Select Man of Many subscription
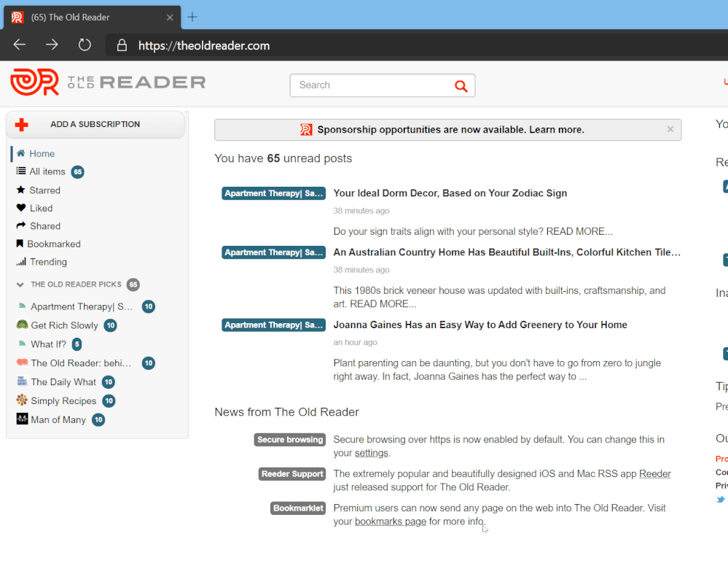The image size is (728, 574). point(58,419)
